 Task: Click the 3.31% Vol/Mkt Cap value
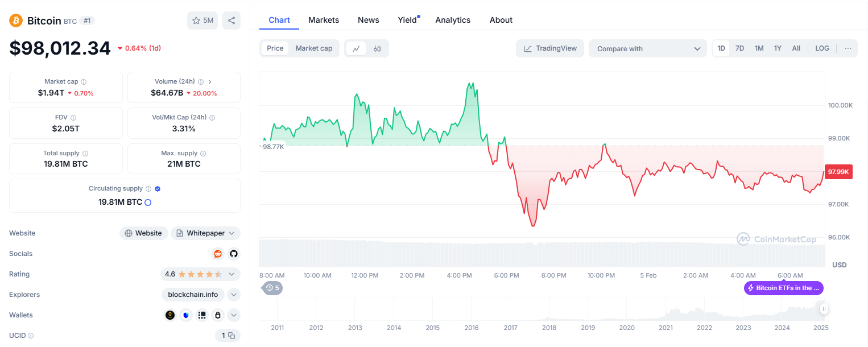point(184,129)
